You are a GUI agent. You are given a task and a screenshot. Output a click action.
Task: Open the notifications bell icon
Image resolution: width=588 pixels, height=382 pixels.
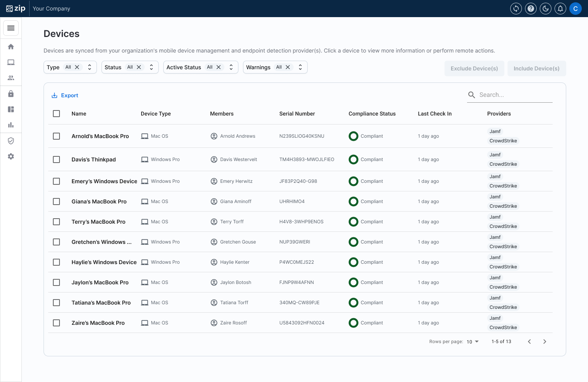pyautogui.click(x=560, y=9)
